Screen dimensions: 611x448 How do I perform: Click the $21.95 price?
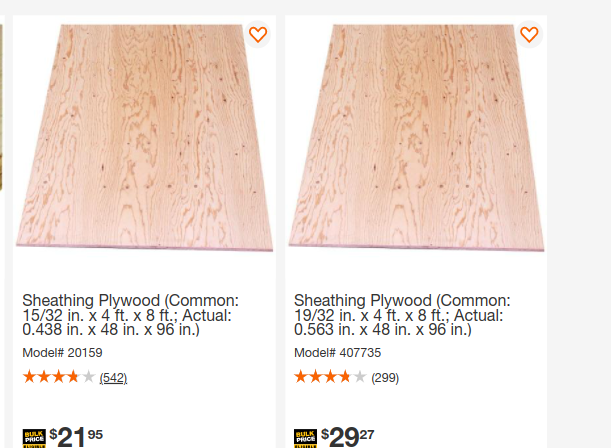click(x=76, y=436)
